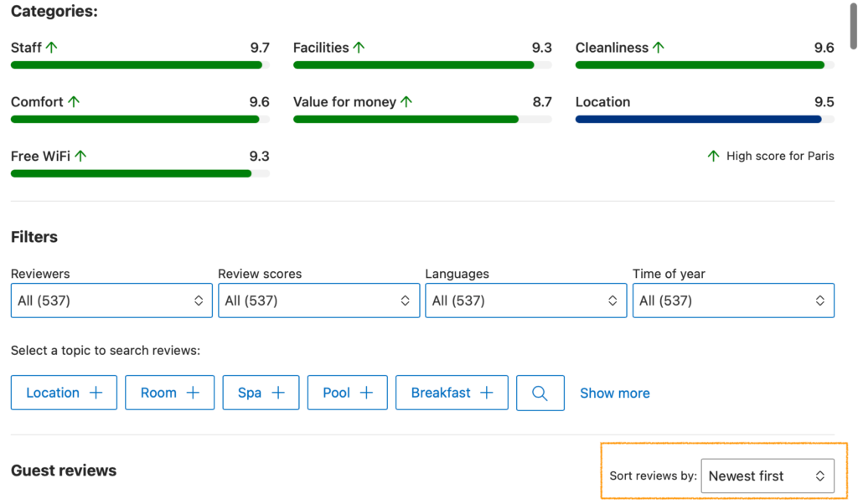Click the Select a topic to search reviews text
The image size is (858, 504).
[x=106, y=351]
